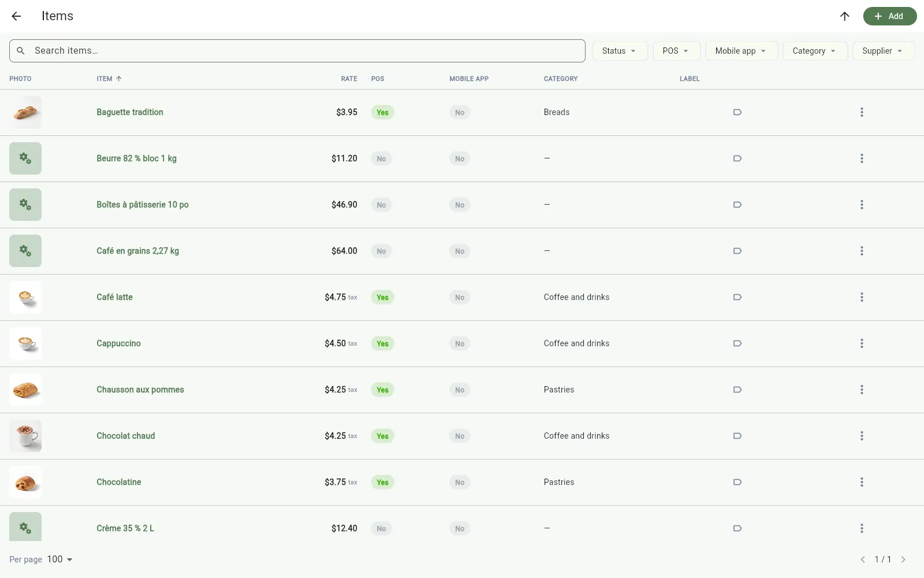This screenshot has height=578, width=924.
Task: Toggle POS Yes for Café latte
Action: pos(382,297)
